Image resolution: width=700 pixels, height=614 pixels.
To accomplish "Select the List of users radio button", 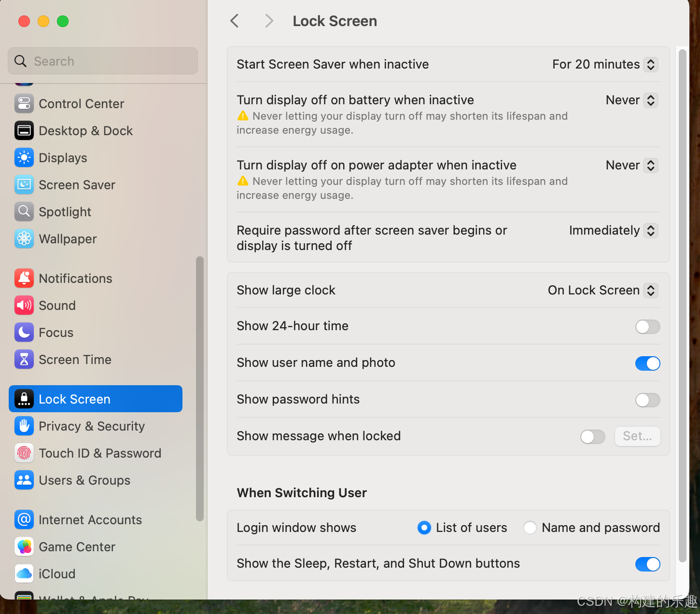I will [424, 528].
